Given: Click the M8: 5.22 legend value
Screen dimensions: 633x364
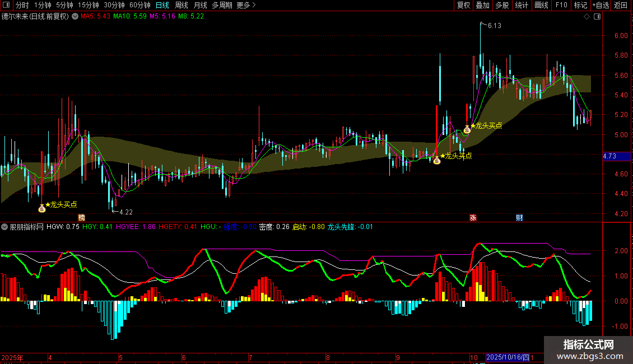Looking at the screenshot, I should 191,17.
